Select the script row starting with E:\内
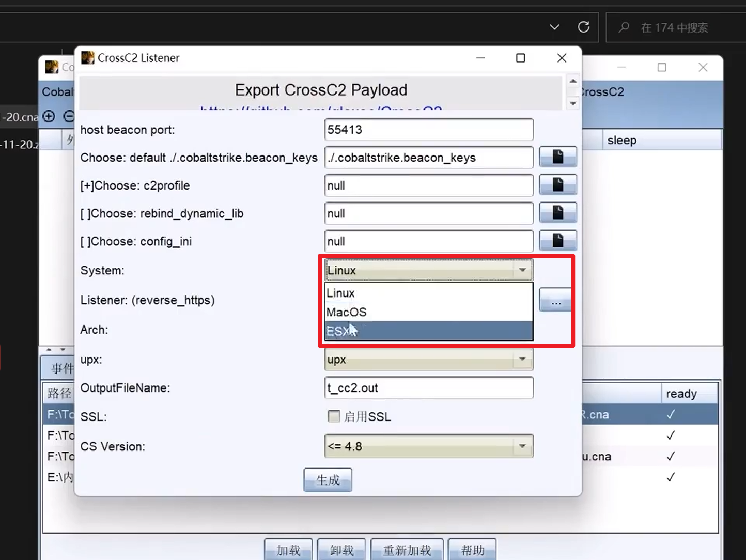The height and width of the screenshot is (560, 746). tap(59, 477)
